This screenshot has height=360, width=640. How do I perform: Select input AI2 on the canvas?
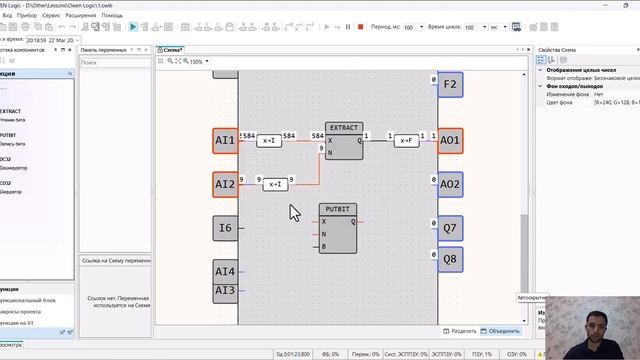[x=225, y=184]
